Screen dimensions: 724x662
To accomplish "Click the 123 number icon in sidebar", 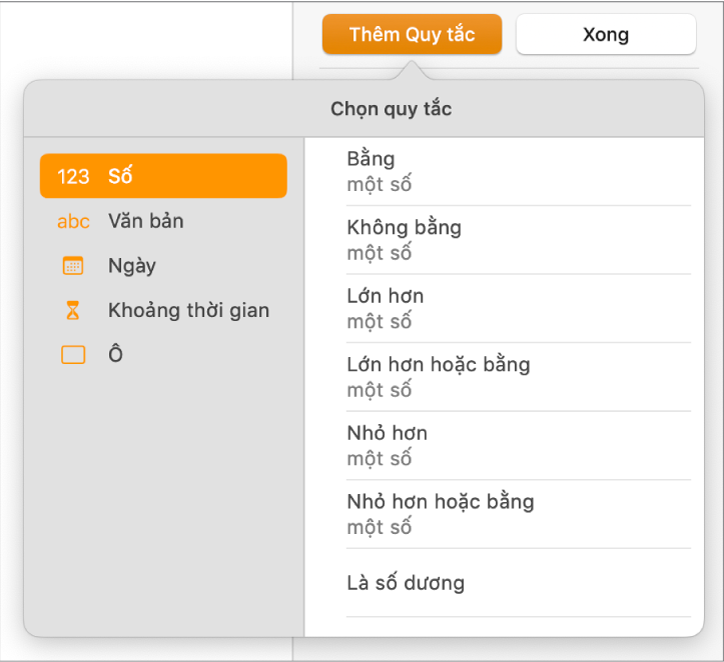I will click(73, 177).
